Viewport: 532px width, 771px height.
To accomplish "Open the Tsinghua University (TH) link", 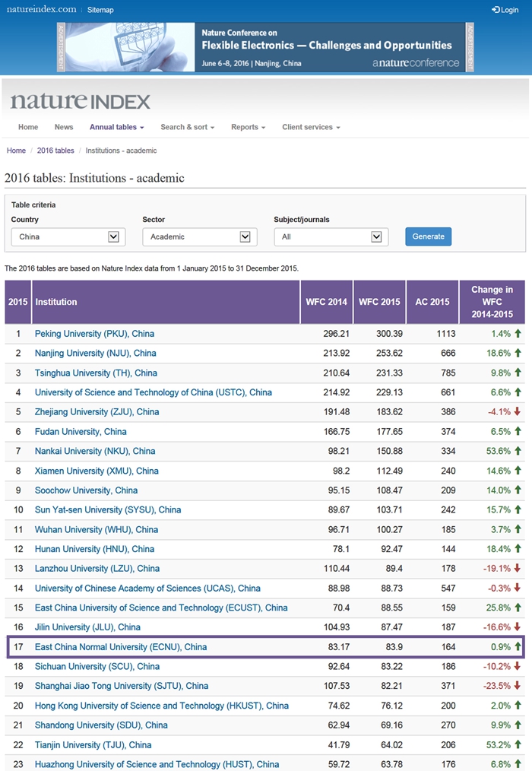I will (x=96, y=373).
